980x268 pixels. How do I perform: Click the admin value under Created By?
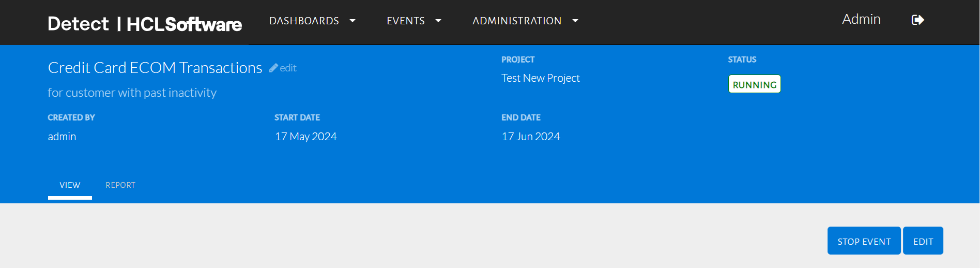[x=62, y=137]
